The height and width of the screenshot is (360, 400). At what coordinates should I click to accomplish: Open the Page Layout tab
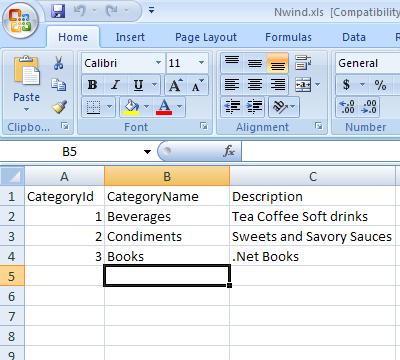[x=206, y=37]
